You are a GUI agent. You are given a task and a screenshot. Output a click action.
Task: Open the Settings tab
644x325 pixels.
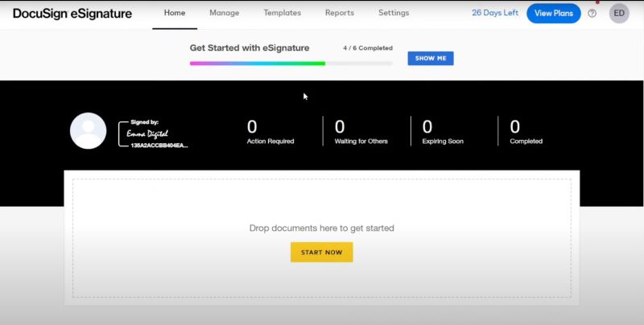[x=394, y=14]
